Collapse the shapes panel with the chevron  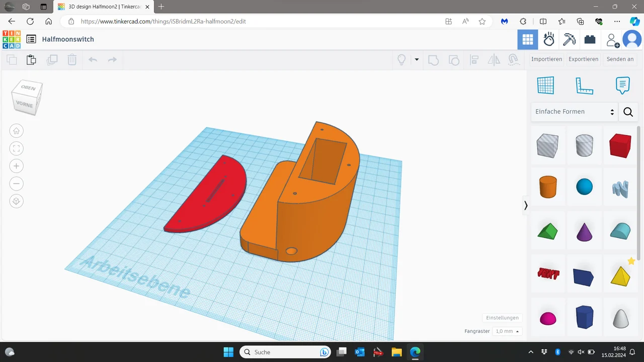click(526, 205)
